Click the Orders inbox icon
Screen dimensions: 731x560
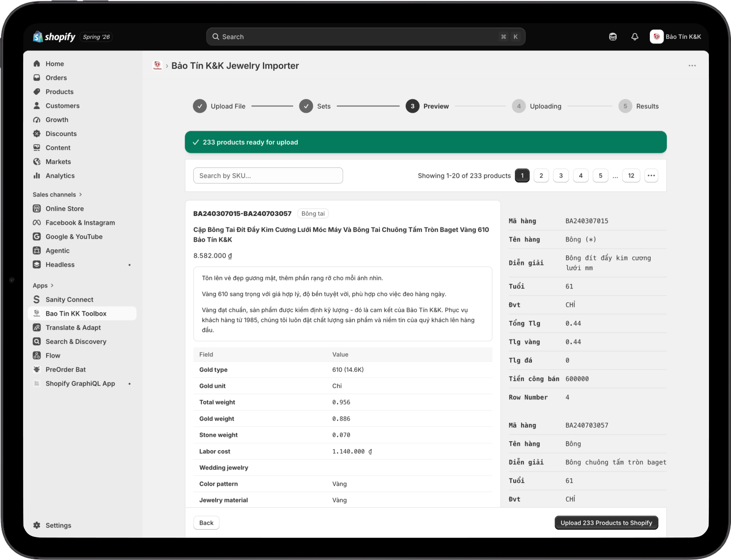37,78
